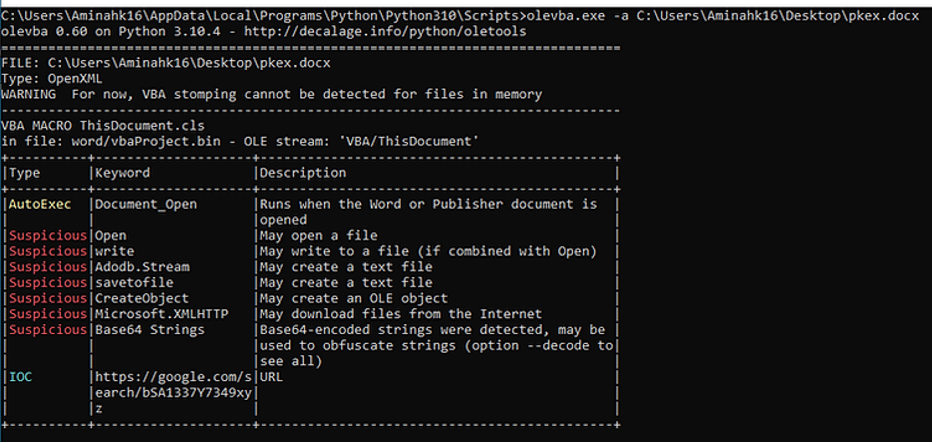Click the yellow AutoExec type label
The height and width of the screenshot is (443, 932).
[x=40, y=204]
